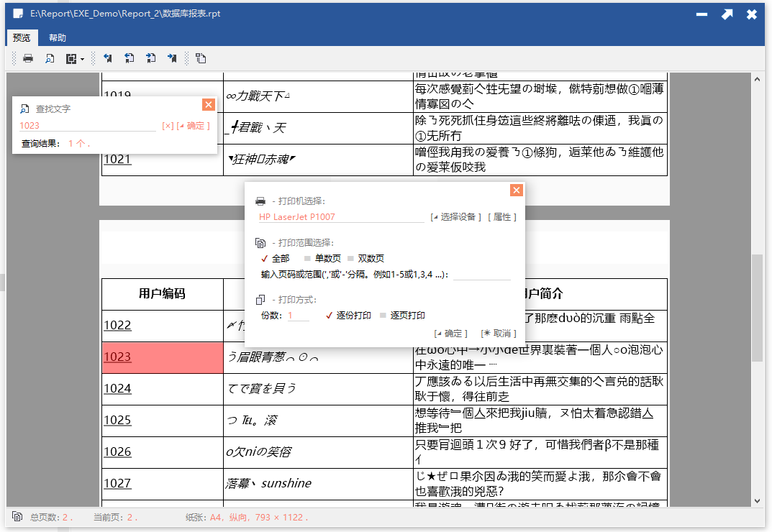Click the print toolbar icon
This screenshot has height=532, width=772.
(x=28, y=58)
